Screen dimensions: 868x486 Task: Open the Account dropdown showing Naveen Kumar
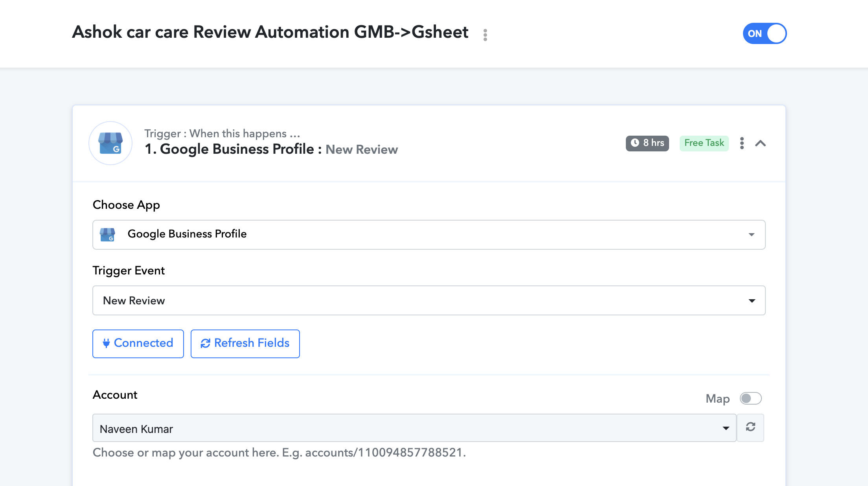coord(414,428)
